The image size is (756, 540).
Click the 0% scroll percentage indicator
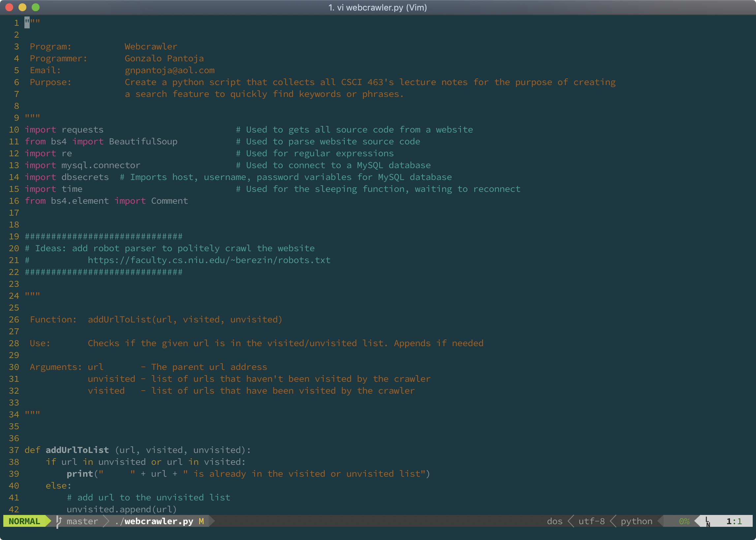(x=684, y=521)
